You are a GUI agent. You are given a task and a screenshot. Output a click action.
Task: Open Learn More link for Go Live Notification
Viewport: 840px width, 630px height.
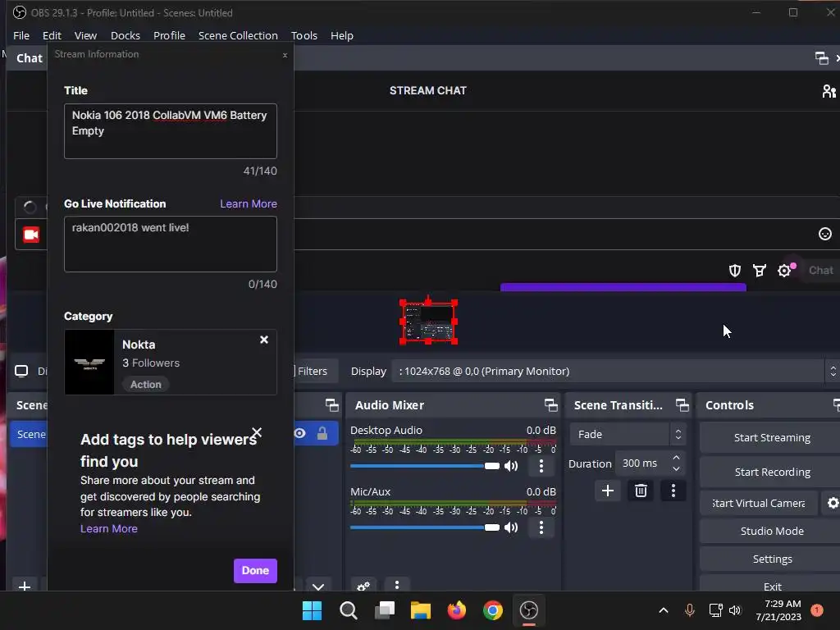coord(249,203)
